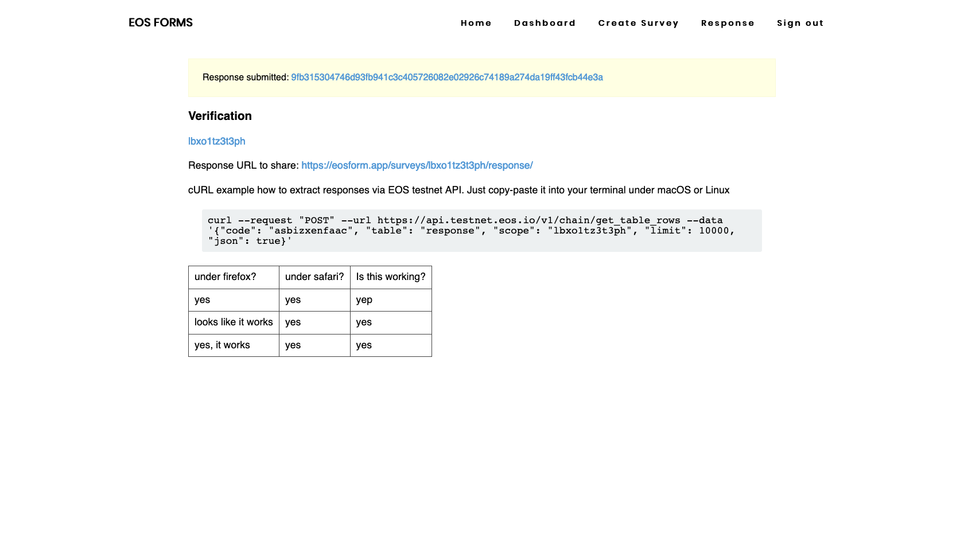Click 'Is this working' answer in 'yes, it works' row
The image size is (964, 560).
(391, 345)
